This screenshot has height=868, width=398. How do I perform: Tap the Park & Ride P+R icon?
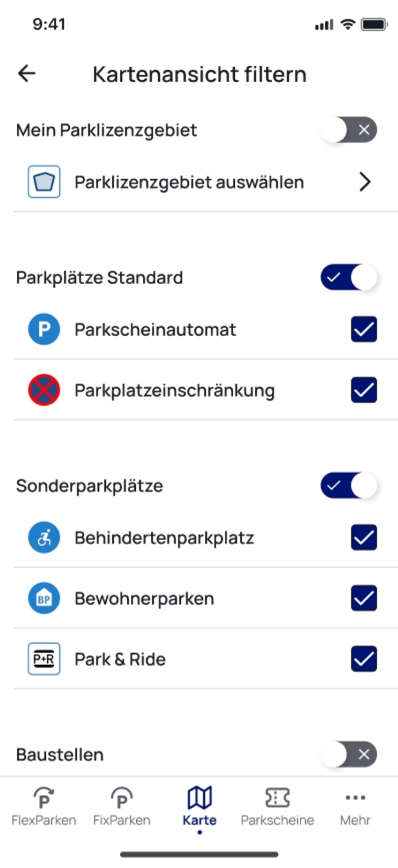coord(44,659)
